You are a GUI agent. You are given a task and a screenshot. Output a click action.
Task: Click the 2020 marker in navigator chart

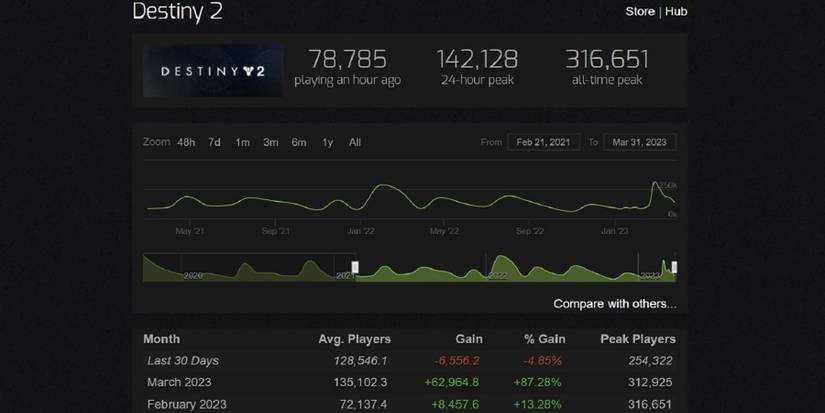click(193, 276)
